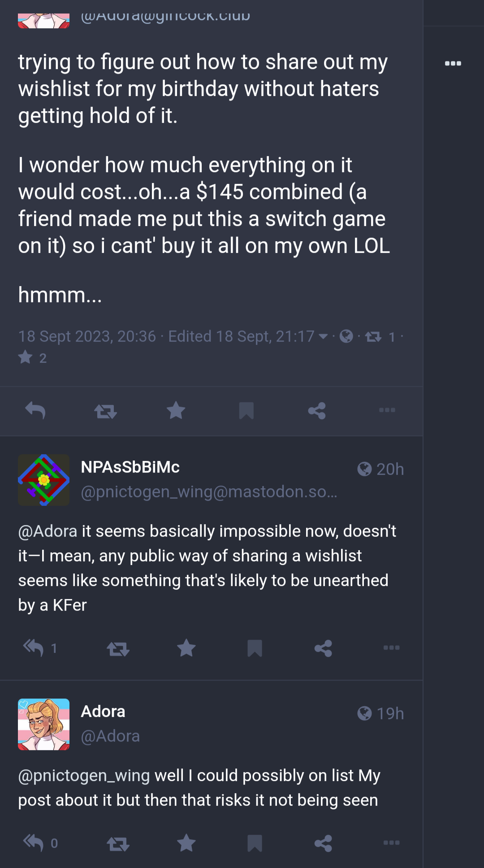Reply to NPAsSbBiMc's comment
Image resolution: width=484 pixels, height=868 pixels.
pyautogui.click(x=40, y=648)
